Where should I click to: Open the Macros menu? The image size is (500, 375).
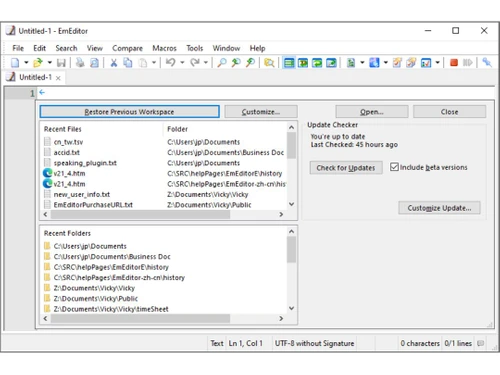(164, 48)
